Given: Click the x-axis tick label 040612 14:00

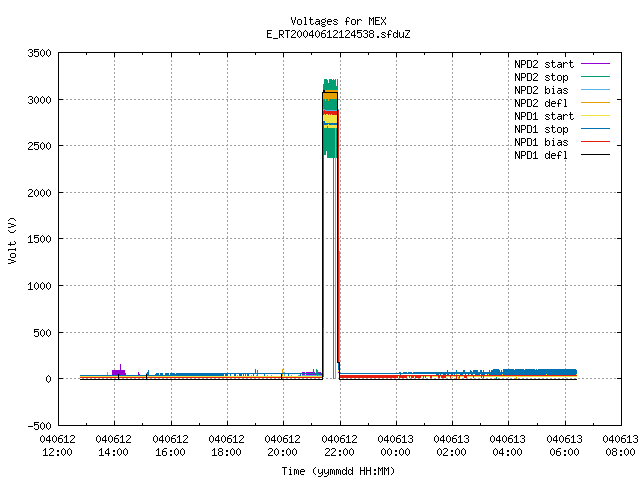Looking at the screenshot, I should [113, 446].
